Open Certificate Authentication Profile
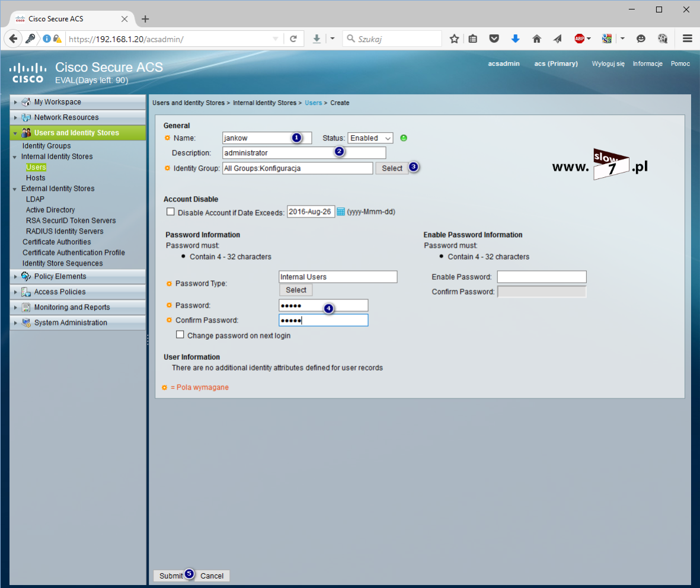Viewport: 700px width, 588px height. pos(73,253)
